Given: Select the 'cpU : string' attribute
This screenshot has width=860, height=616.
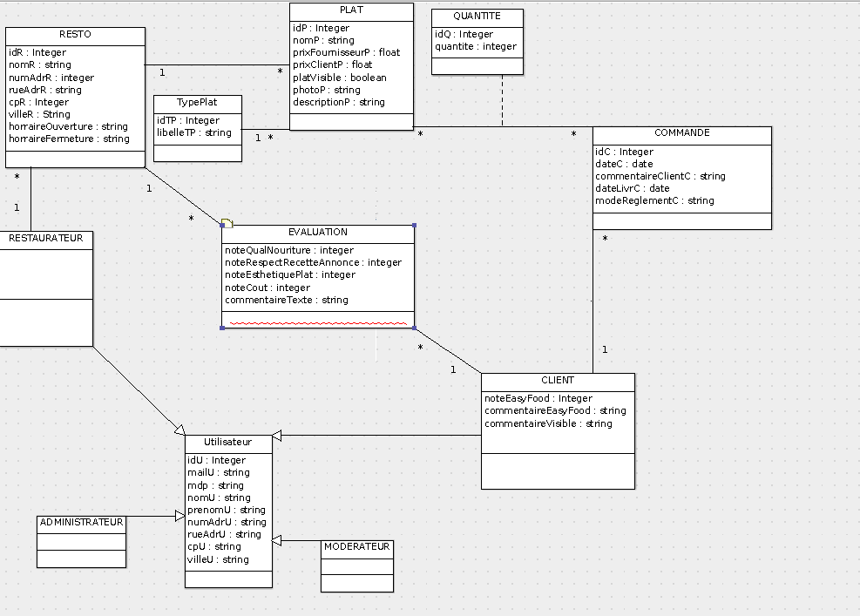Looking at the screenshot, I should click(x=214, y=546).
